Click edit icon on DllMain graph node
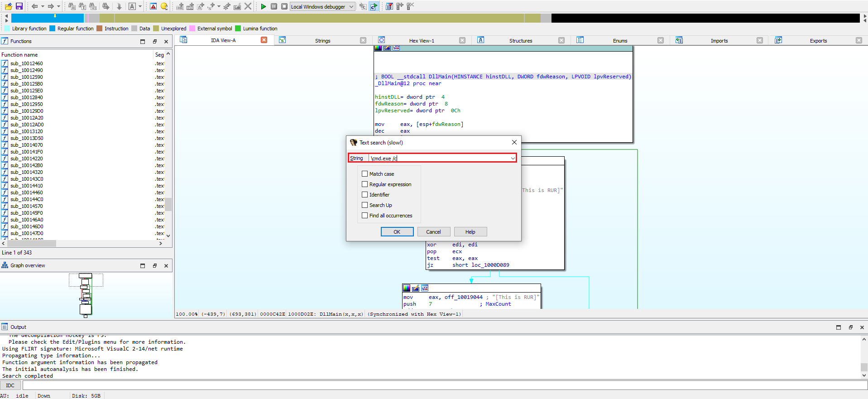 (x=387, y=48)
